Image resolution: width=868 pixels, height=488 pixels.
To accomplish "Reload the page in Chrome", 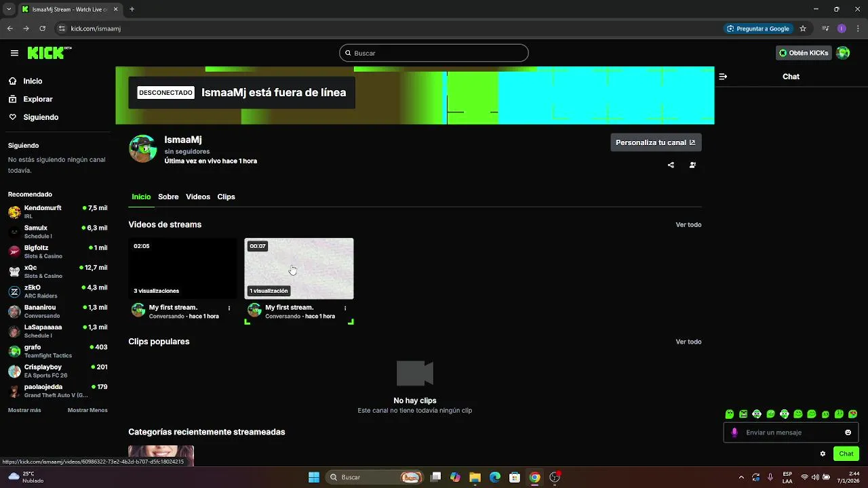I will [42, 28].
